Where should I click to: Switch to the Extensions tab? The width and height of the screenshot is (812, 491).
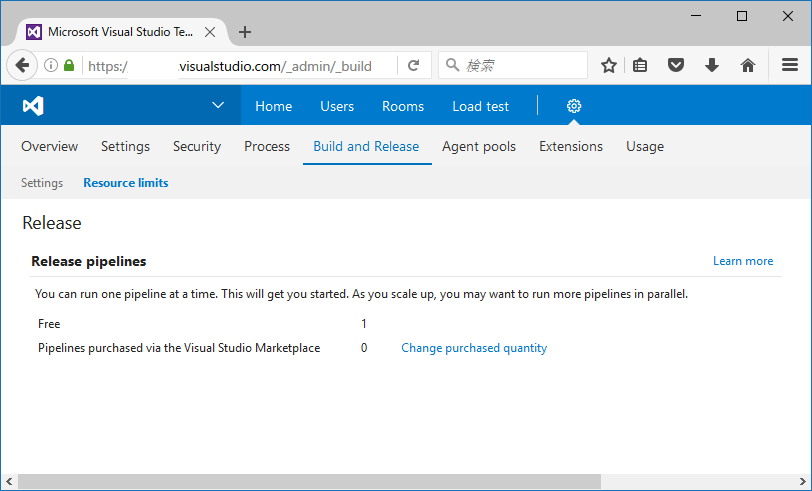[571, 147]
